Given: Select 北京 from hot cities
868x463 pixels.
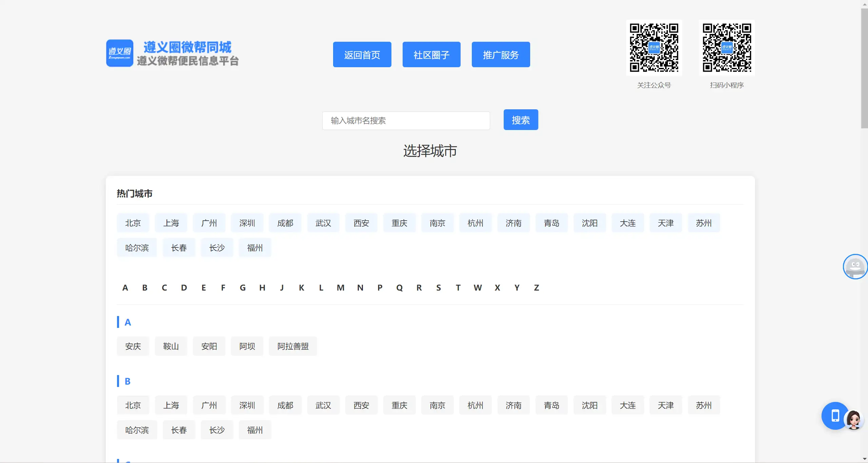Looking at the screenshot, I should (133, 223).
